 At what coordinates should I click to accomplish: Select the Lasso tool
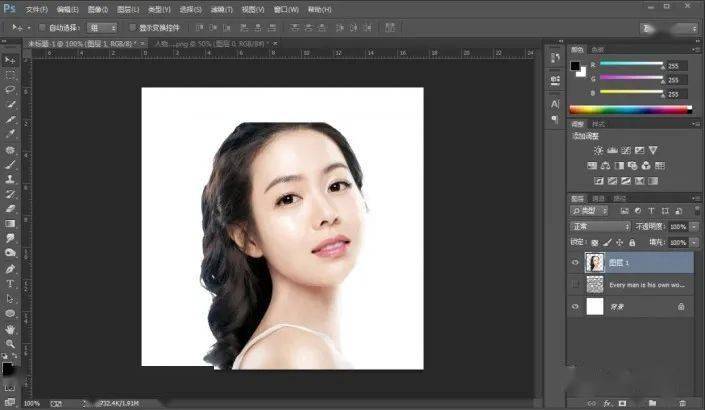10,89
